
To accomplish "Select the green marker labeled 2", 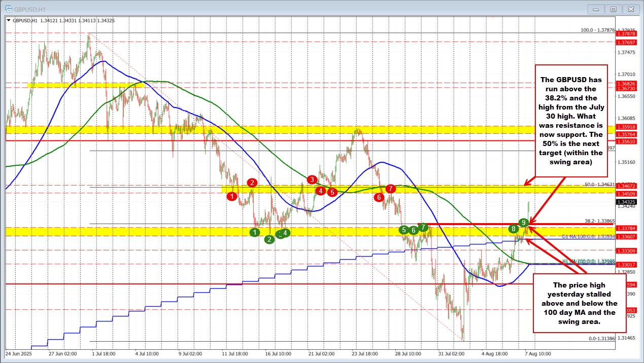I will point(268,239).
